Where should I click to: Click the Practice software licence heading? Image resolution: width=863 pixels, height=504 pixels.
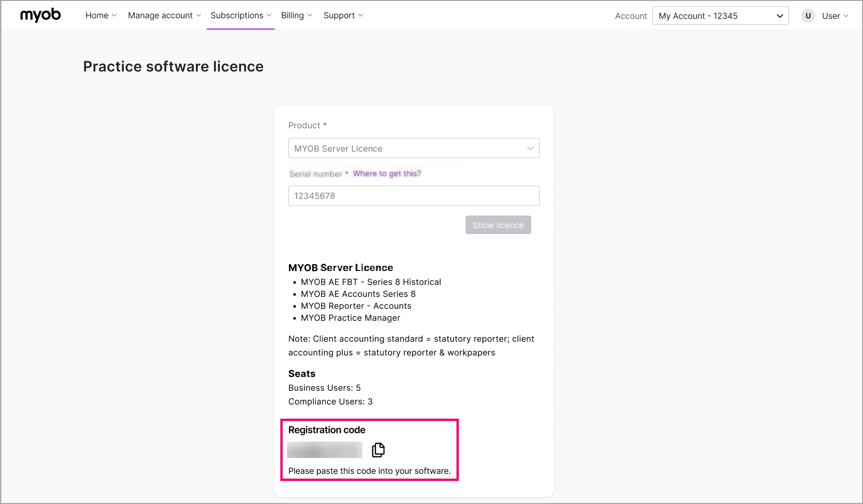173,66
